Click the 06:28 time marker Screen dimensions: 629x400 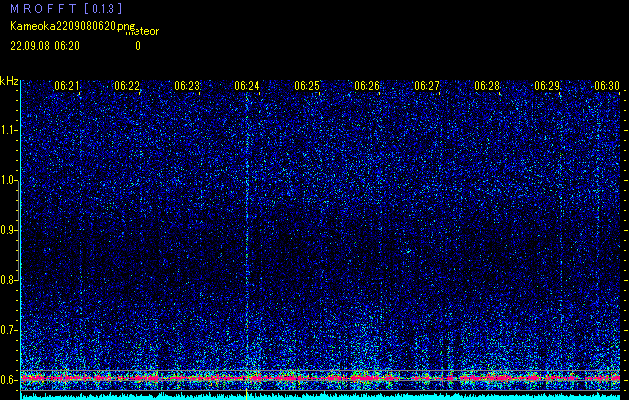(x=487, y=85)
